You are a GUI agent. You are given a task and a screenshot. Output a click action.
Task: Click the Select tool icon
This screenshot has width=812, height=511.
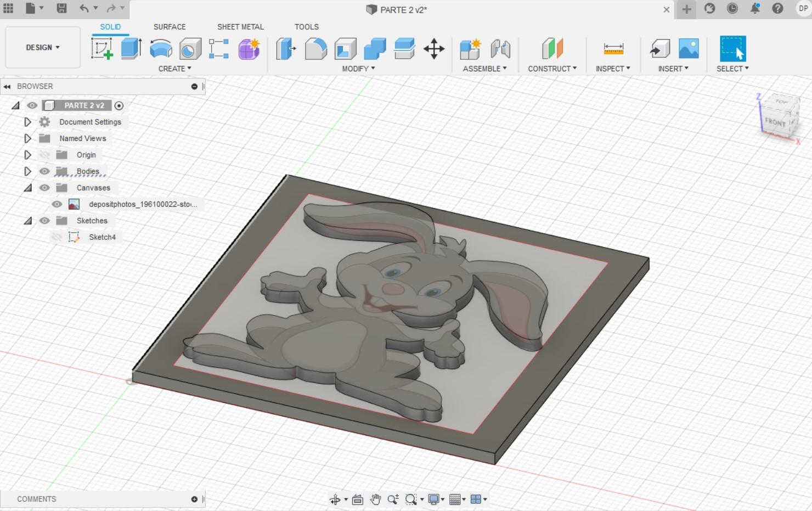pos(733,48)
